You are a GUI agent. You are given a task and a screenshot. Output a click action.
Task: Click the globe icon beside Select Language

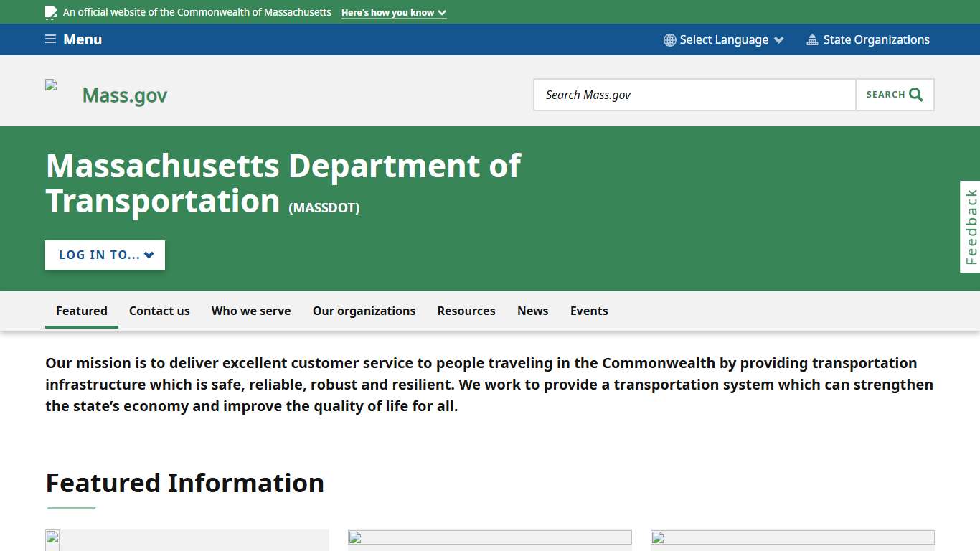[x=669, y=39]
